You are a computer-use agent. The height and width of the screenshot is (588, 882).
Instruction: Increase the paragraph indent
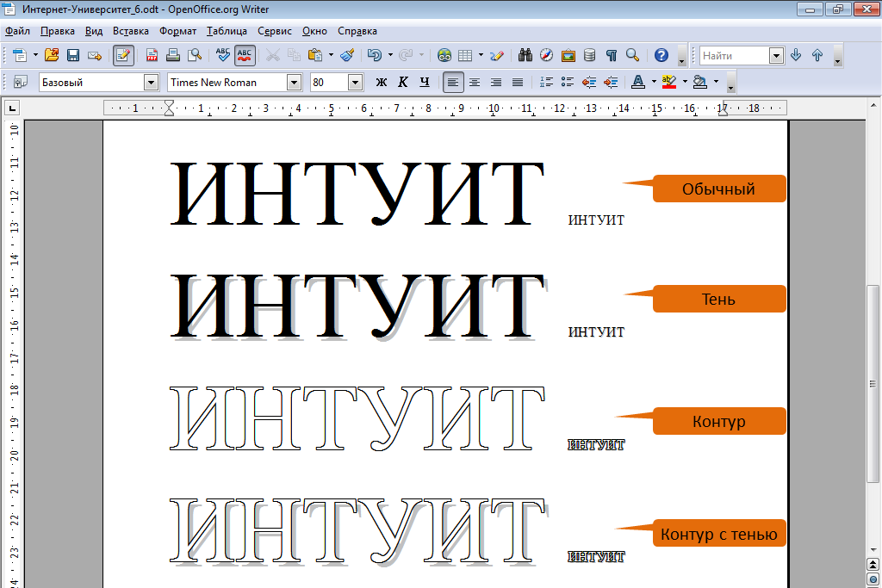[x=611, y=82]
